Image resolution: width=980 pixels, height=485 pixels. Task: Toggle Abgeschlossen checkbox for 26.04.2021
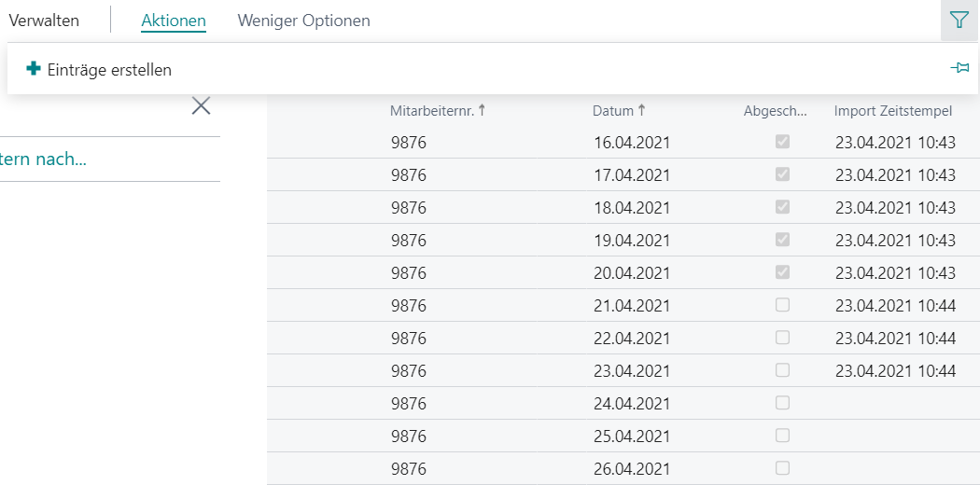click(782, 467)
